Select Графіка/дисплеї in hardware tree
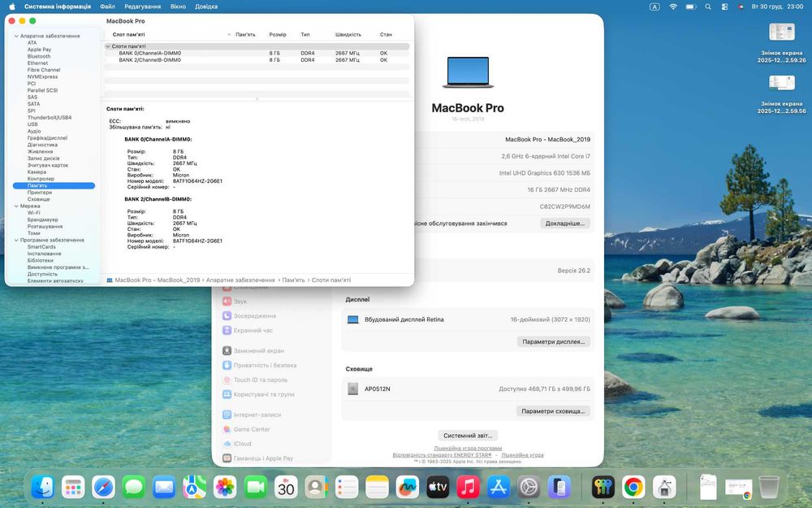812x508 pixels. pyautogui.click(x=47, y=138)
